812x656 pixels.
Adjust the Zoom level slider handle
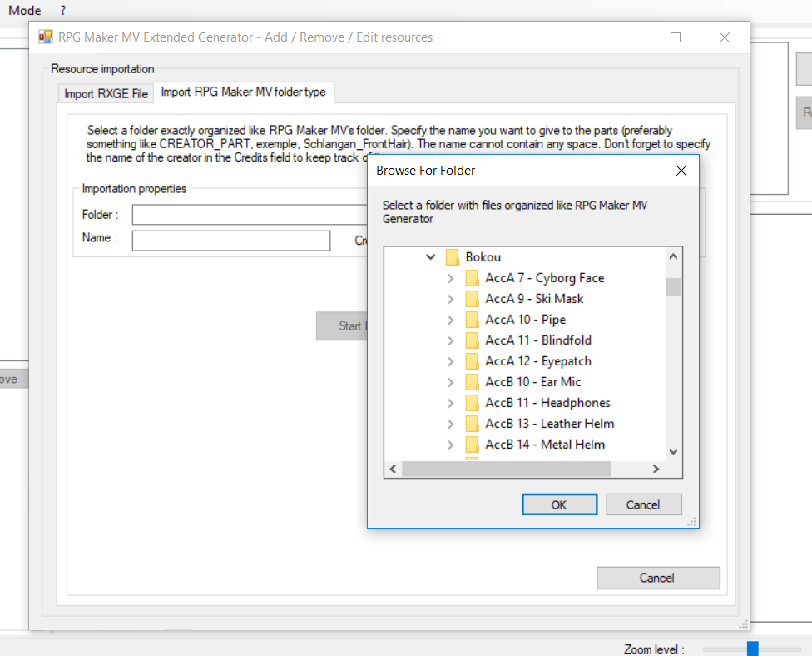(x=753, y=649)
